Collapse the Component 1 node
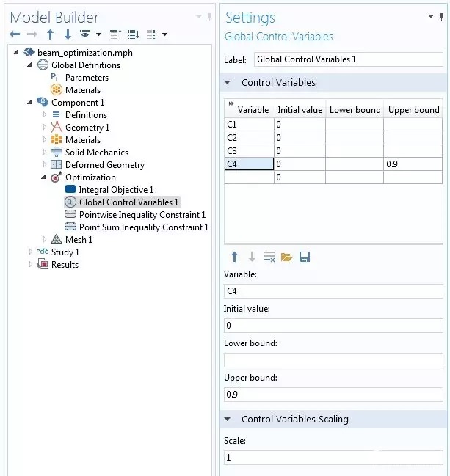The image size is (450, 476). coord(29,102)
